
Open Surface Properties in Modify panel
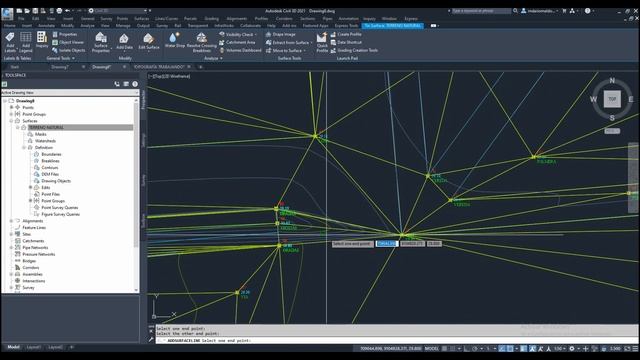coord(100,43)
